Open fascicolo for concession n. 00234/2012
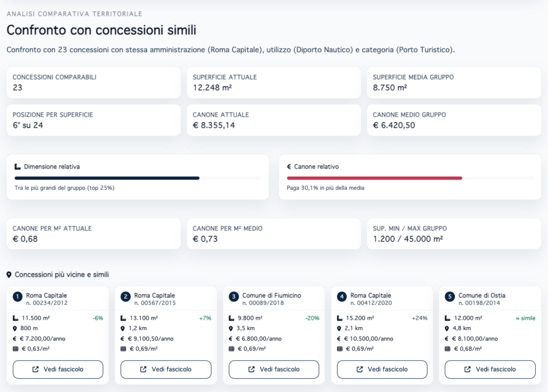The width and height of the screenshot is (548, 392). point(58,369)
